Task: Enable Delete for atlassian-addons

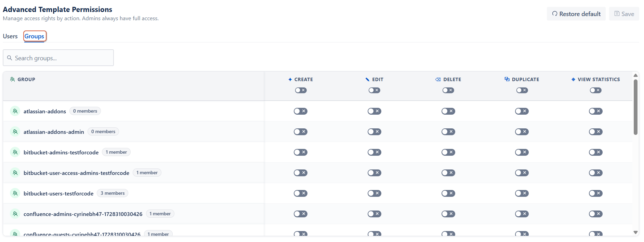Action: [x=448, y=111]
